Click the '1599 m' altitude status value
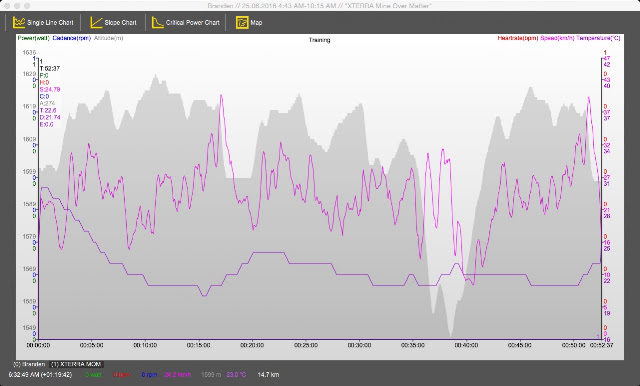 coord(211,375)
